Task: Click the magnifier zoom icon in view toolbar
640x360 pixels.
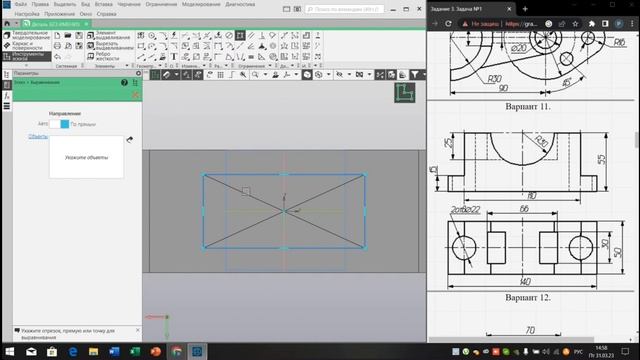Action: pos(255,75)
